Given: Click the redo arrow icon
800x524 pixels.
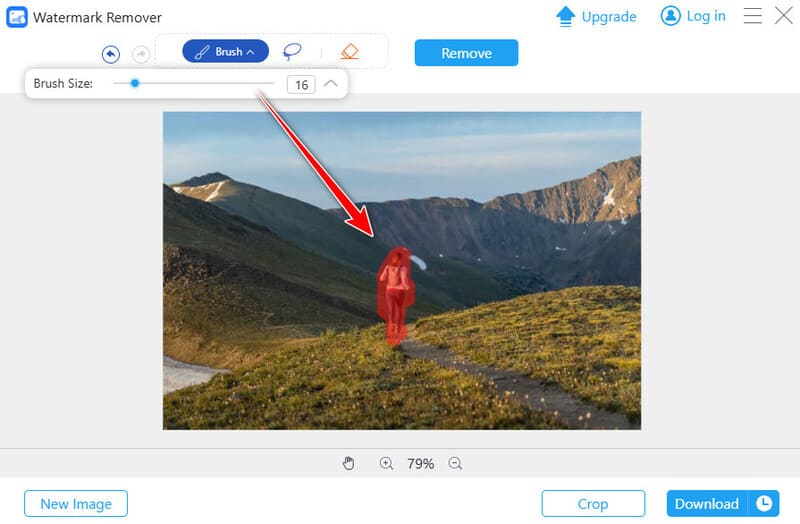Looking at the screenshot, I should click(x=141, y=54).
